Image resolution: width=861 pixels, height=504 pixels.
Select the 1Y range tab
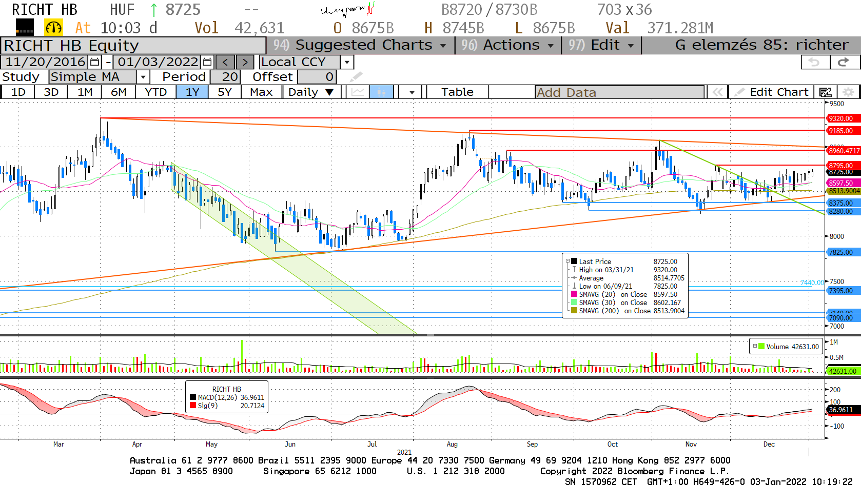tap(192, 92)
